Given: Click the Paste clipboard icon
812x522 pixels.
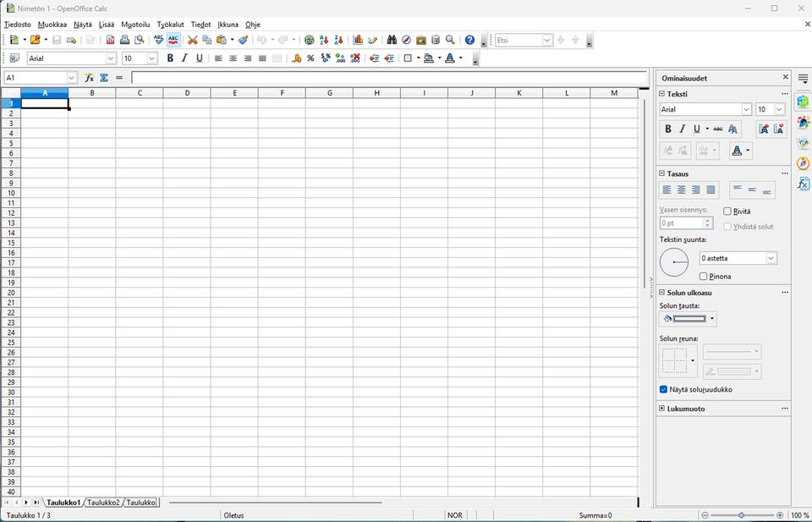Looking at the screenshot, I should pyautogui.click(x=222, y=40).
